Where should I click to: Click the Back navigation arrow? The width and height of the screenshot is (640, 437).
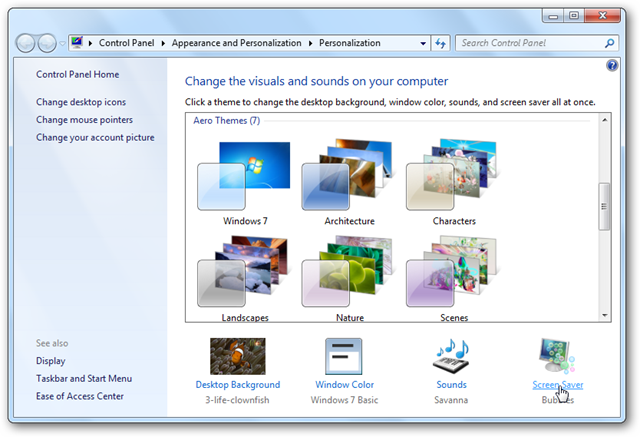click(25, 43)
